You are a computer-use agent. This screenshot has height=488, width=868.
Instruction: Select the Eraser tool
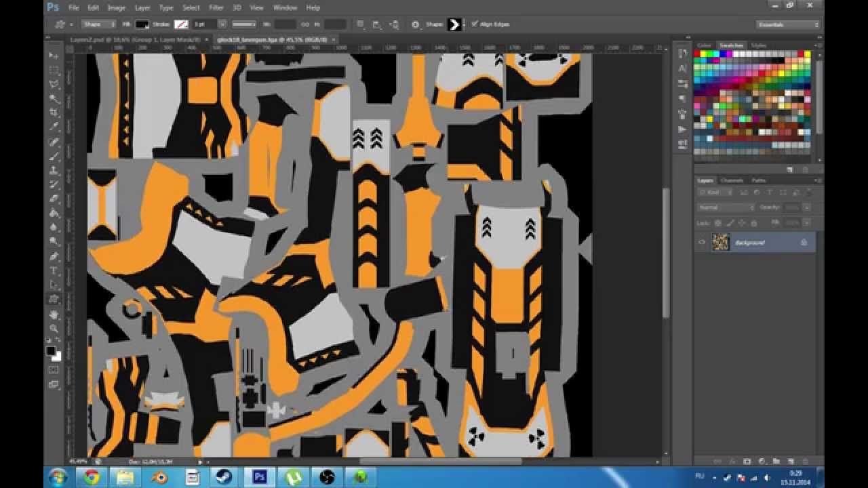pyautogui.click(x=54, y=199)
